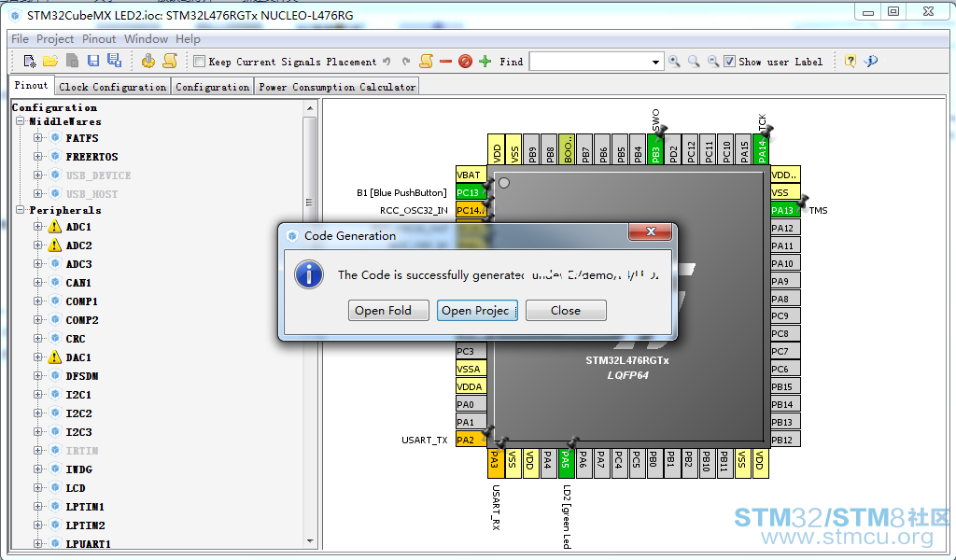Click the green PB3 pin
The width and height of the screenshot is (956, 560).
[655, 149]
